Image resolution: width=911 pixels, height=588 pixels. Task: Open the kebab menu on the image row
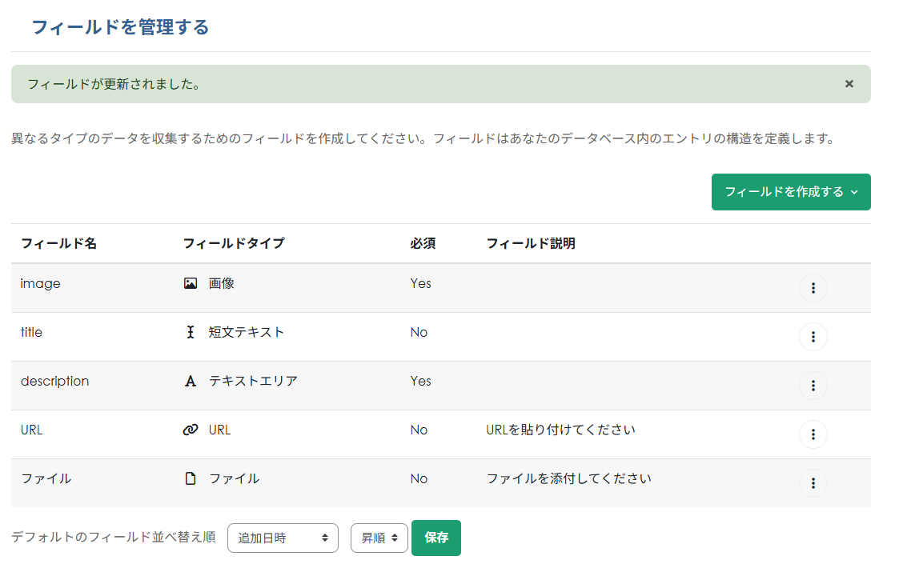813,288
